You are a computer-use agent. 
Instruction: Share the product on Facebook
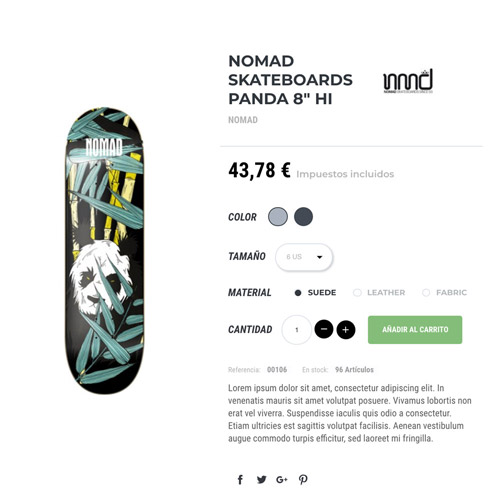[x=240, y=480]
